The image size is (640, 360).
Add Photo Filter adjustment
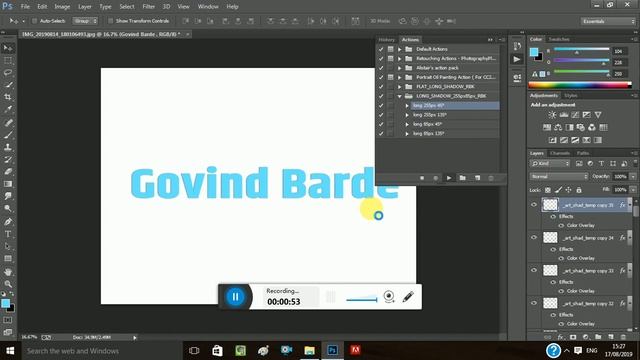point(580,127)
